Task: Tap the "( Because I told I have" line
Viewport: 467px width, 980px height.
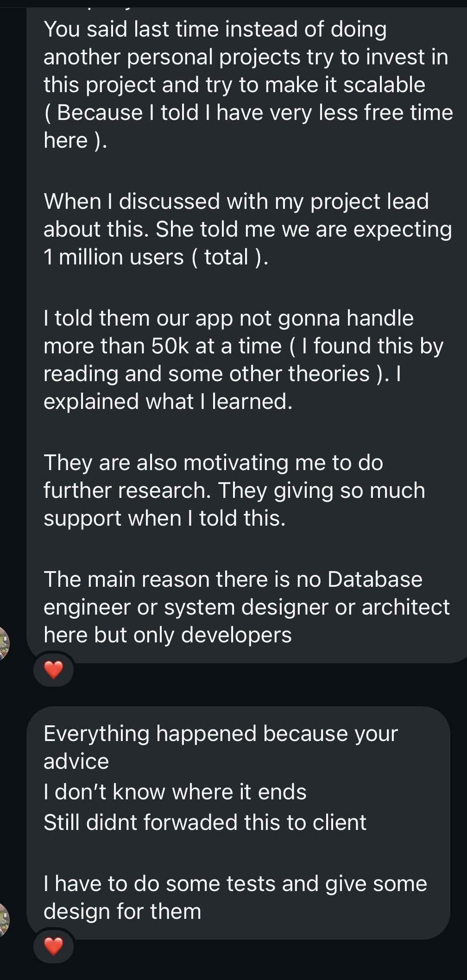Action: click(248, 113)
